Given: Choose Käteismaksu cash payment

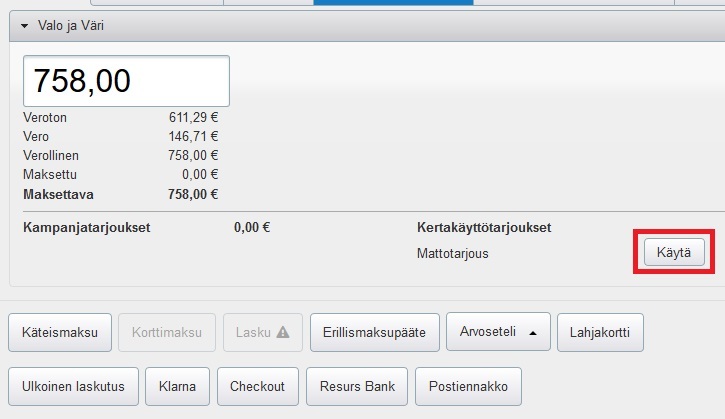Looking at the screenshot, I should point(59,332).
